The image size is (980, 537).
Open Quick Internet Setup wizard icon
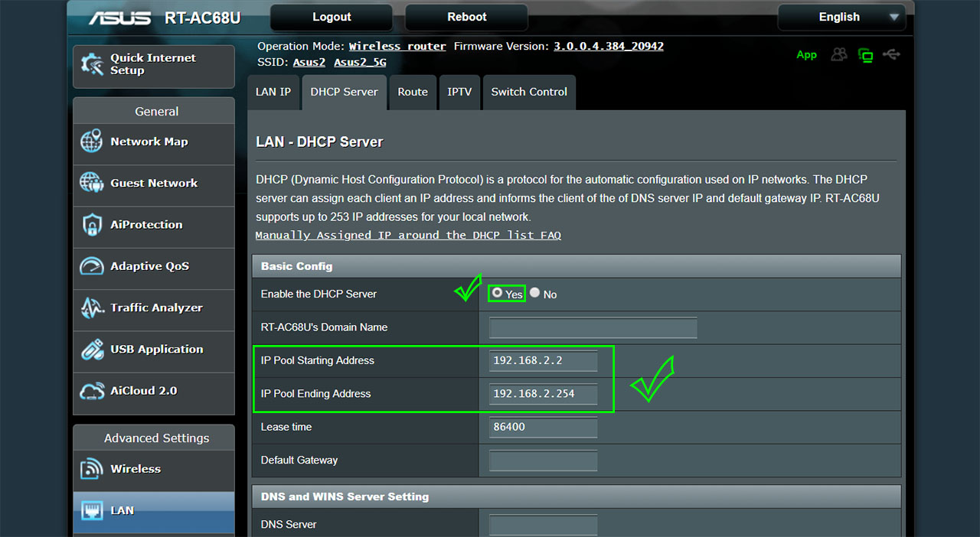coord(92,64)
